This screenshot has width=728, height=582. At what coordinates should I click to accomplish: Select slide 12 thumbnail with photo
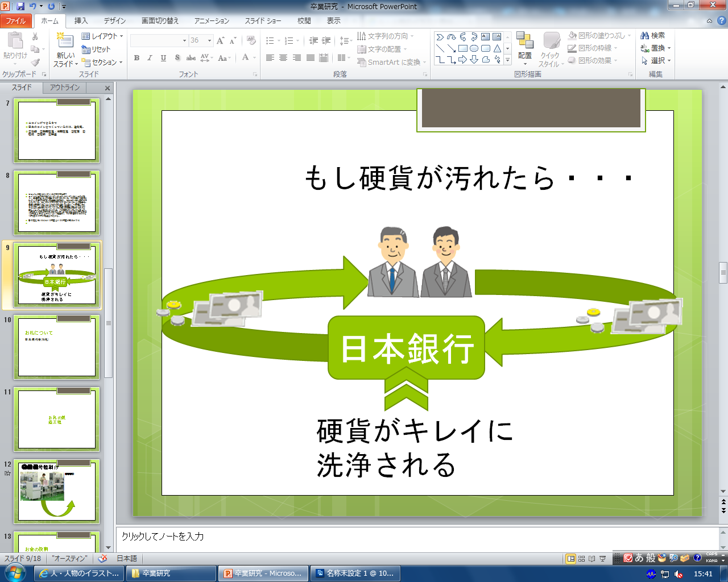56,491
